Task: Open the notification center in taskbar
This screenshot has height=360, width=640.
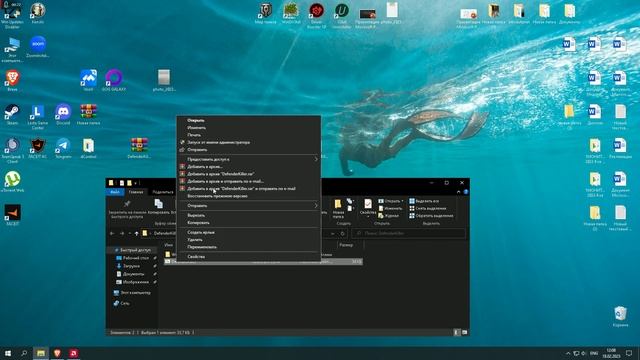Action: click(629, 353)
